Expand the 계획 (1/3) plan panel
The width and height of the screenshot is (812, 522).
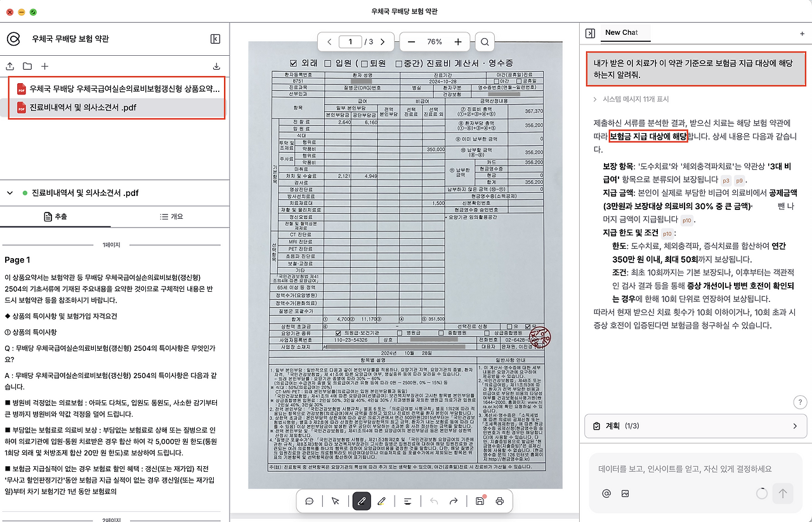pyautogui.click(x=795, y=426)
